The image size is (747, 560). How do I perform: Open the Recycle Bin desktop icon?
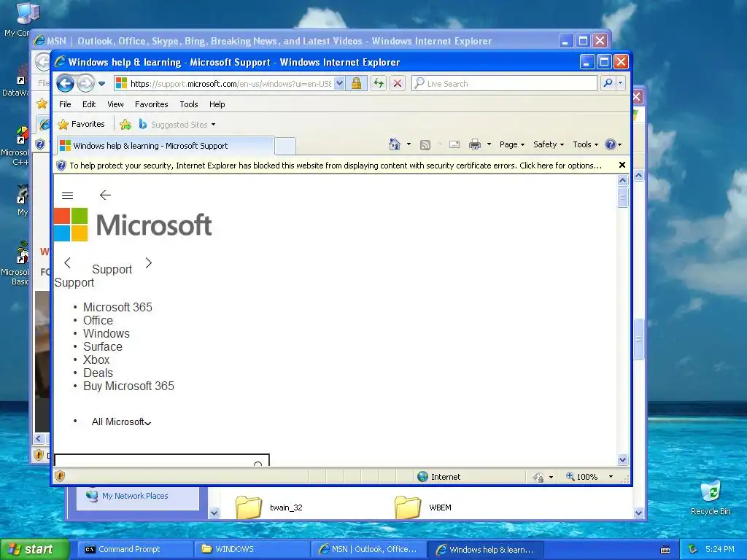(x=711, y=498)
